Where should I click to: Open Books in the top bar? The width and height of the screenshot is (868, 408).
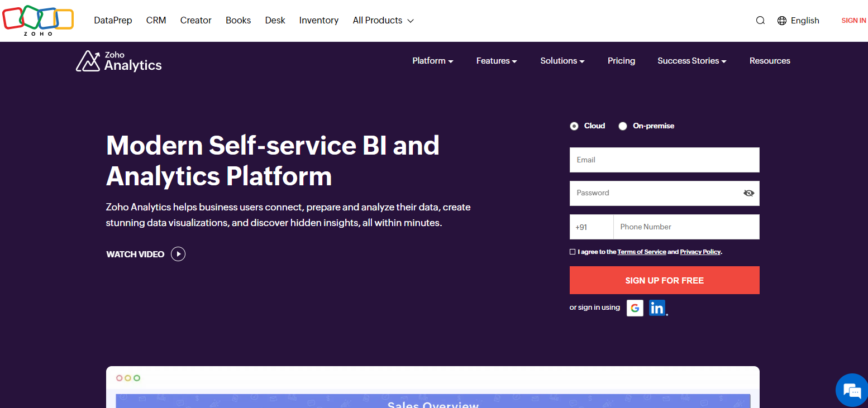pyautogui.click(x=239, y=21)
